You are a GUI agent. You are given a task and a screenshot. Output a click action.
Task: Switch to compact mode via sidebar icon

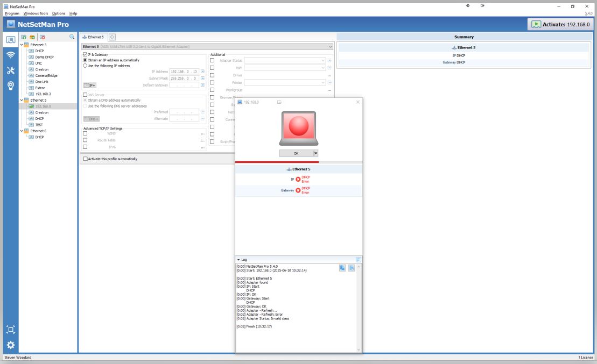pyautogui.click(x=11, y=330)
